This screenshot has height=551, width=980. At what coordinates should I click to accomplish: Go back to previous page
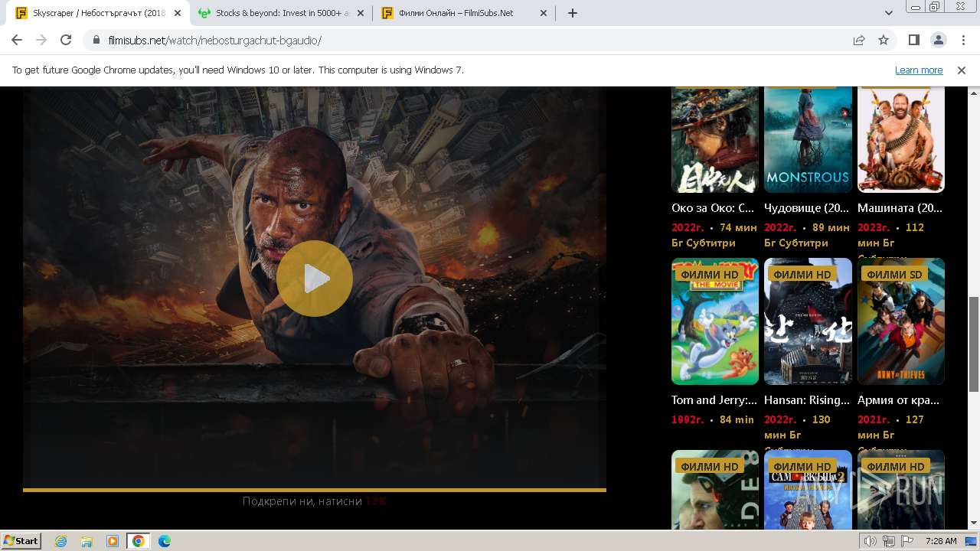[x=17, y=40]
